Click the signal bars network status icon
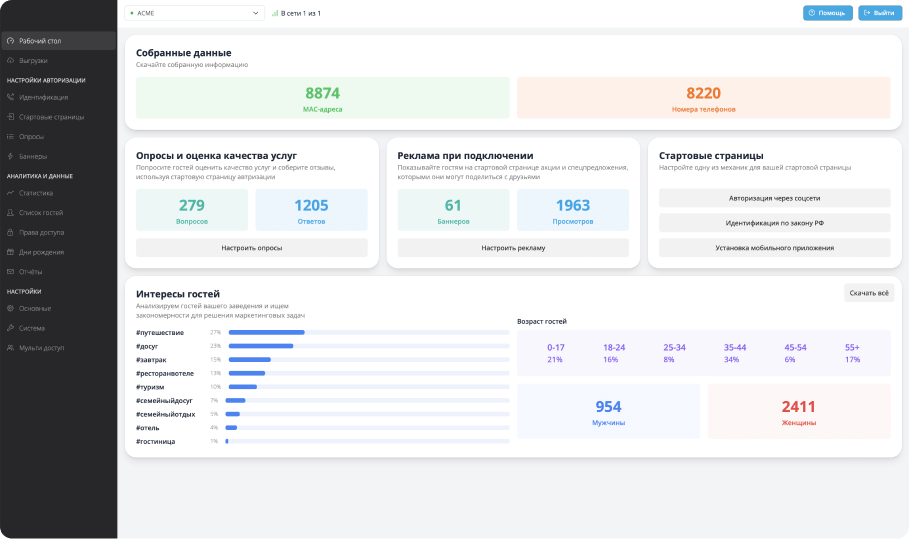This screenshot has width=909, height=539. tap(275, 13)
